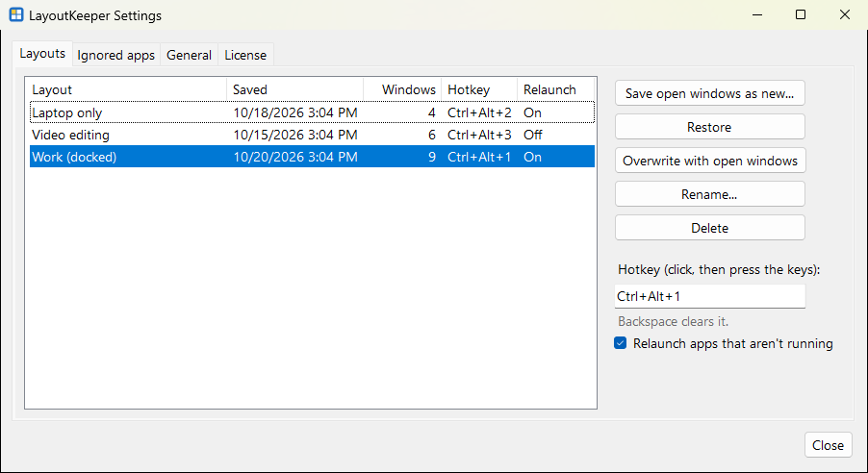Select the Video editing layout row

pos(312,135)
